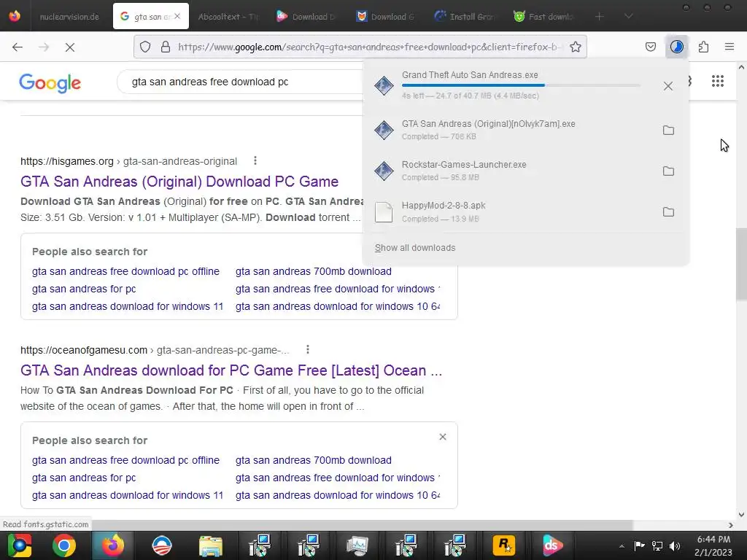This screenshot has height=560, width=747.
Task: Switch to the Abcooltext tab
Action: (228, 16)
